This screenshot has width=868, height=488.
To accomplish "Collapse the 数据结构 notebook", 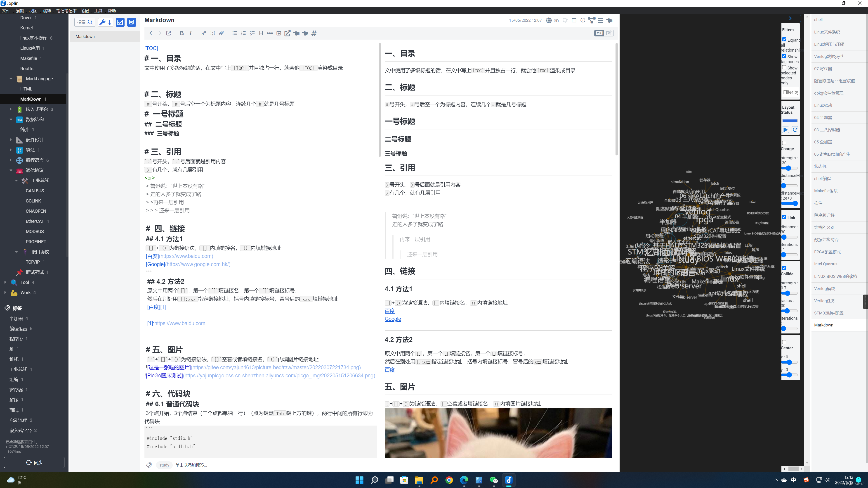I will [11, 119].
